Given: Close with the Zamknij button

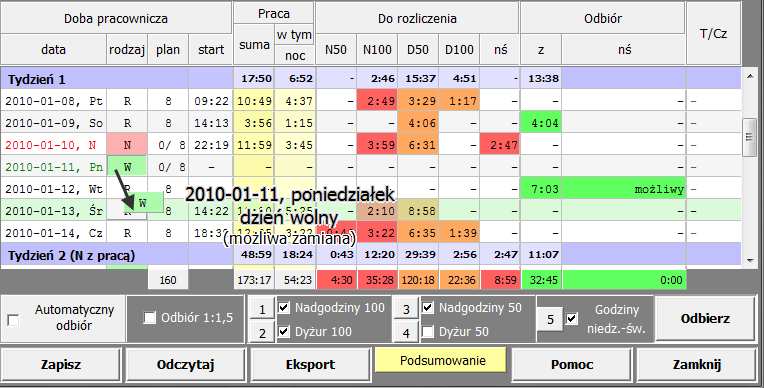Looking at the screenshot, I should point(696,365).
